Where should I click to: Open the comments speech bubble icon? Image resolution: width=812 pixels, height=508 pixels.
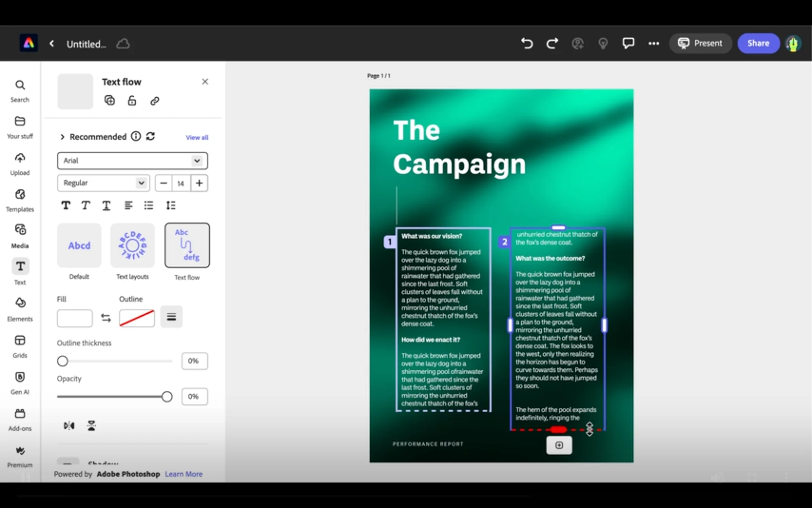(x=628, y=43)
